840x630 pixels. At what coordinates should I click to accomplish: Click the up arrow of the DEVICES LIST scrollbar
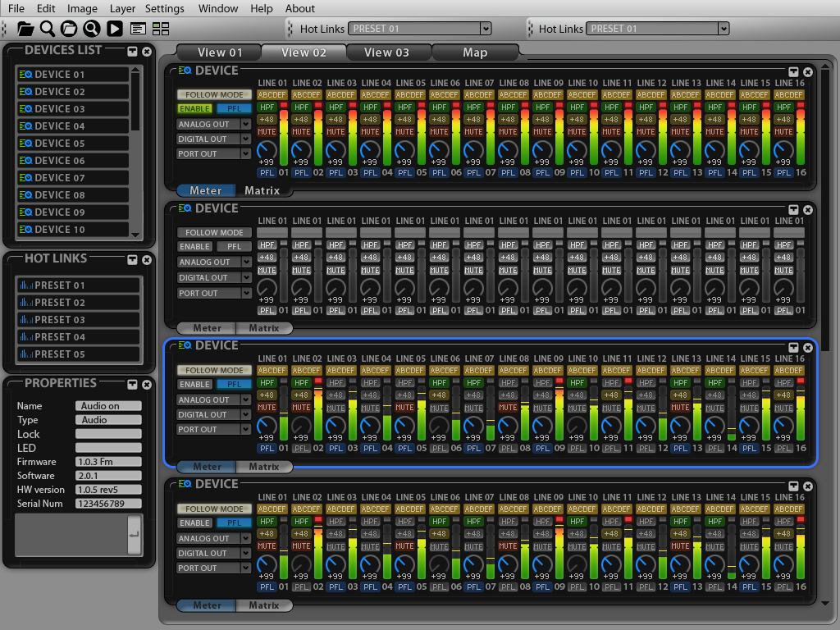[135, 71]
